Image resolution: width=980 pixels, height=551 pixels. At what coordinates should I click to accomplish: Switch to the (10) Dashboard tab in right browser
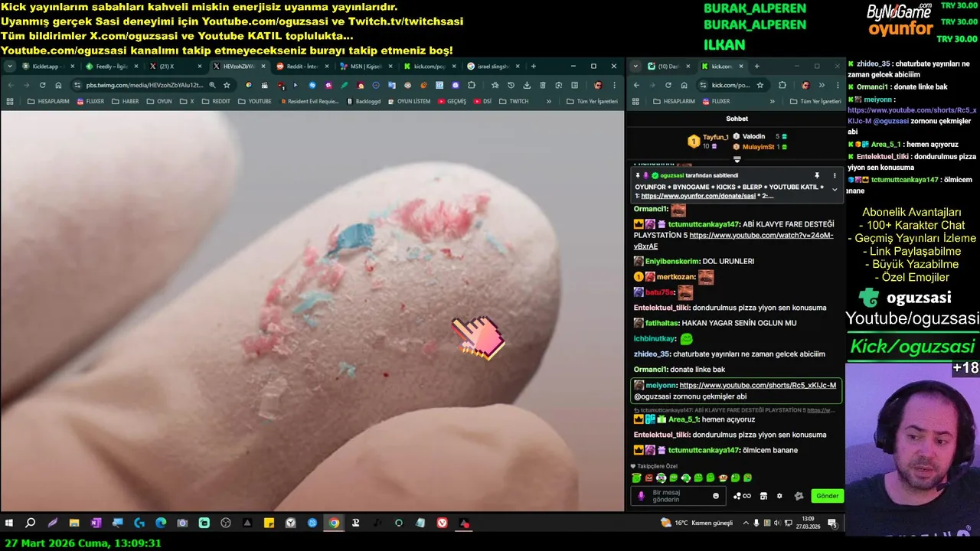click(668, 67)
